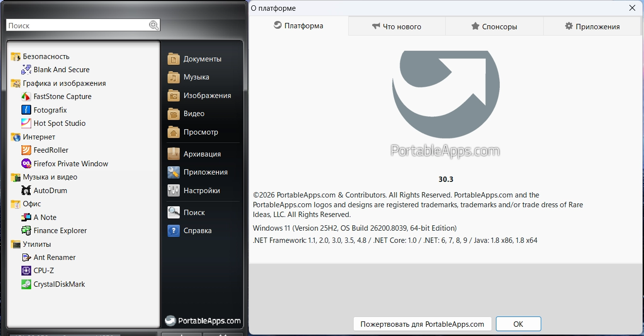
Task: Switch to the Платформа tab
Action: click(x=299, y=26)
